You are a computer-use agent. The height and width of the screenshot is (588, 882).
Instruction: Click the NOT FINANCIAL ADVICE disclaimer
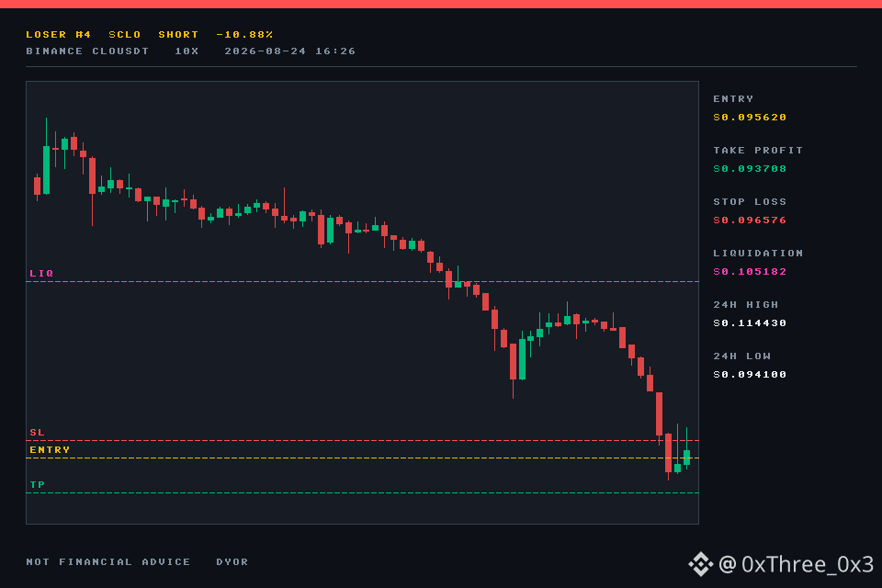[x=108, y=562]
